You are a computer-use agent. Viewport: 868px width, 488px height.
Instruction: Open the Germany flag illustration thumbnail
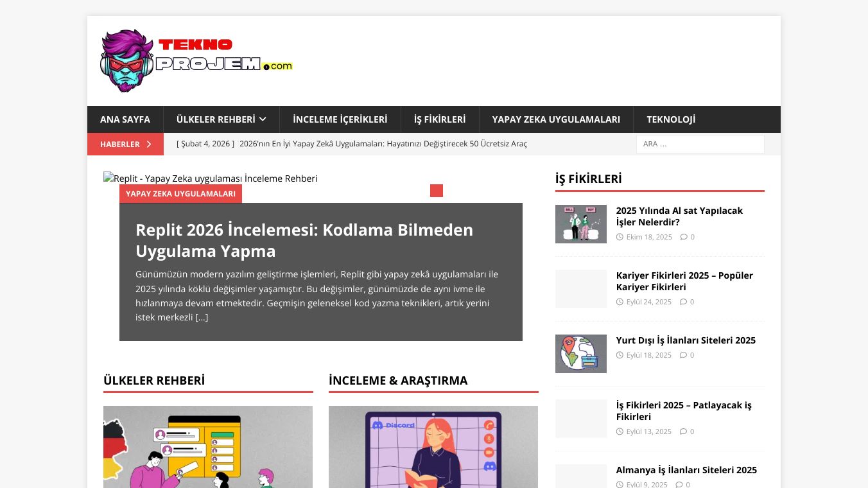(208, 447)
